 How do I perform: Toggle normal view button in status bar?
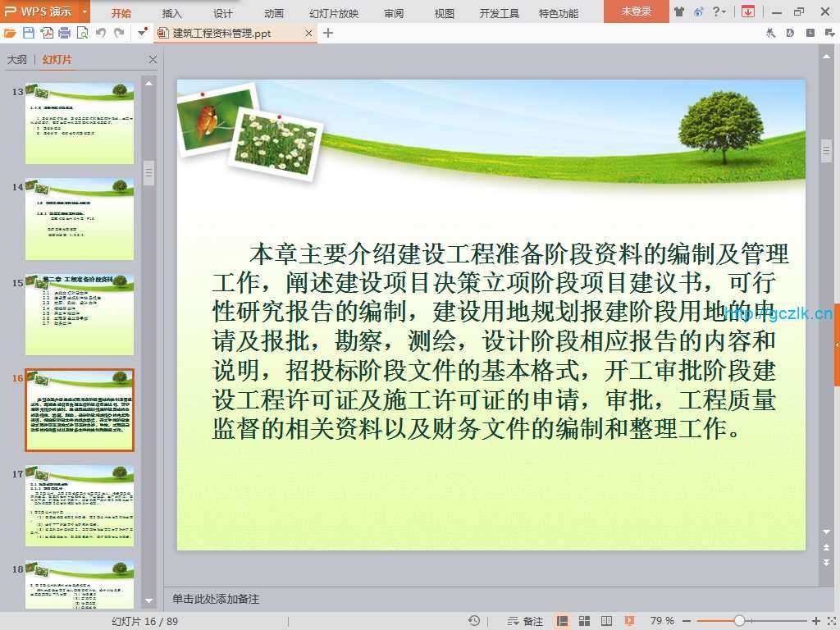tap(562, 621)
